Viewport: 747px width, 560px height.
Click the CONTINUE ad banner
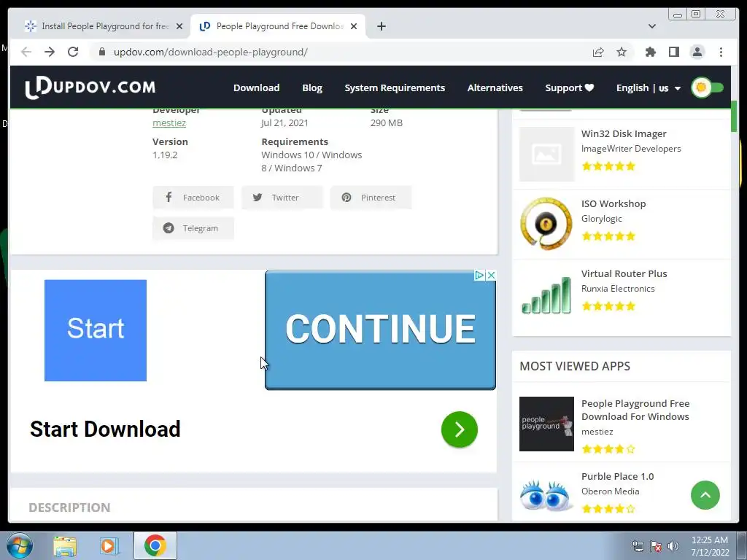pyautogui.click(x=380, y=330)
